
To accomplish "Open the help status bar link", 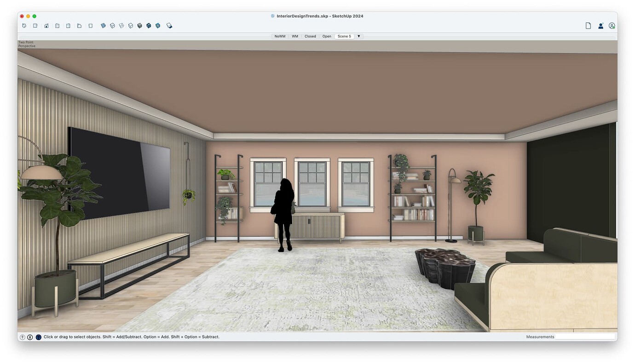I will 39,336.
